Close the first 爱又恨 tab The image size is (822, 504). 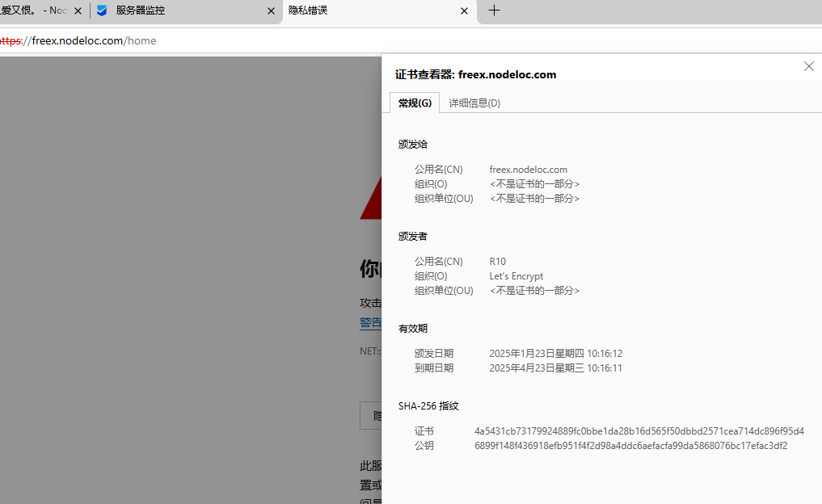[x=78, y=11]
